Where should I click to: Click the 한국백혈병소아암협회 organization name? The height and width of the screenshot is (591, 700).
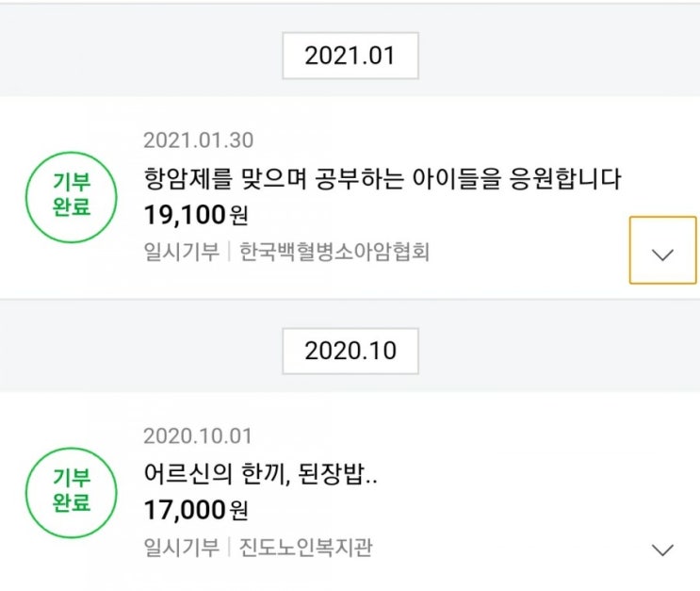click(334, 252)
